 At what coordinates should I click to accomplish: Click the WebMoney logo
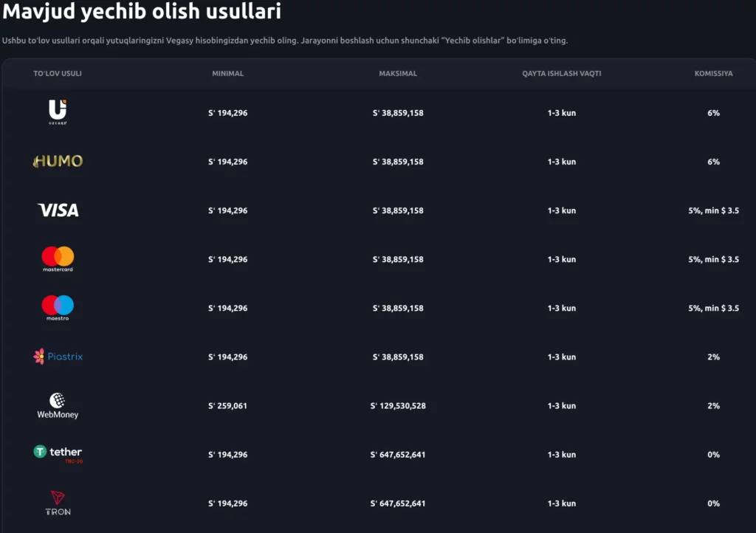click(57, 405)
